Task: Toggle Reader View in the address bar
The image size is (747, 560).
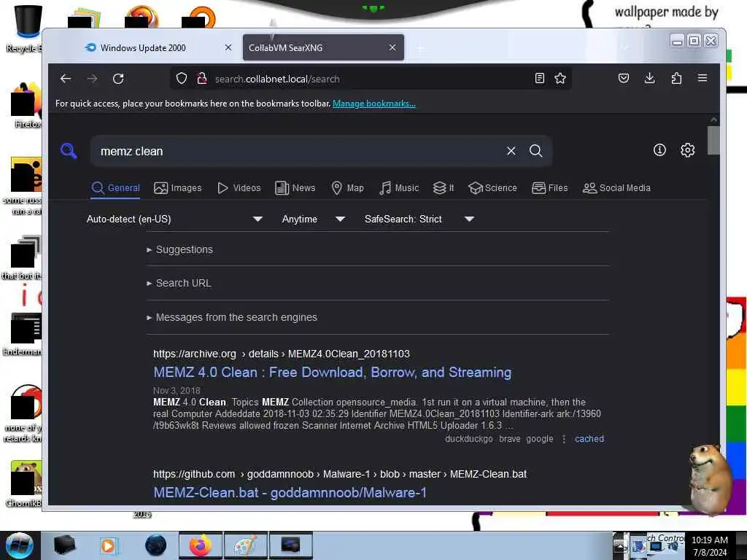Action: 539,79
